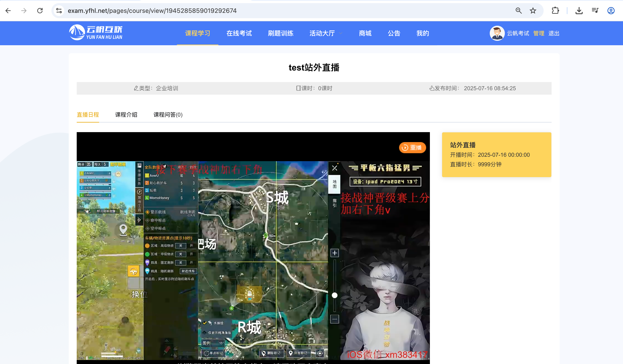Click the test站外直播 title

pyautogui.click(x=314, y=67)
